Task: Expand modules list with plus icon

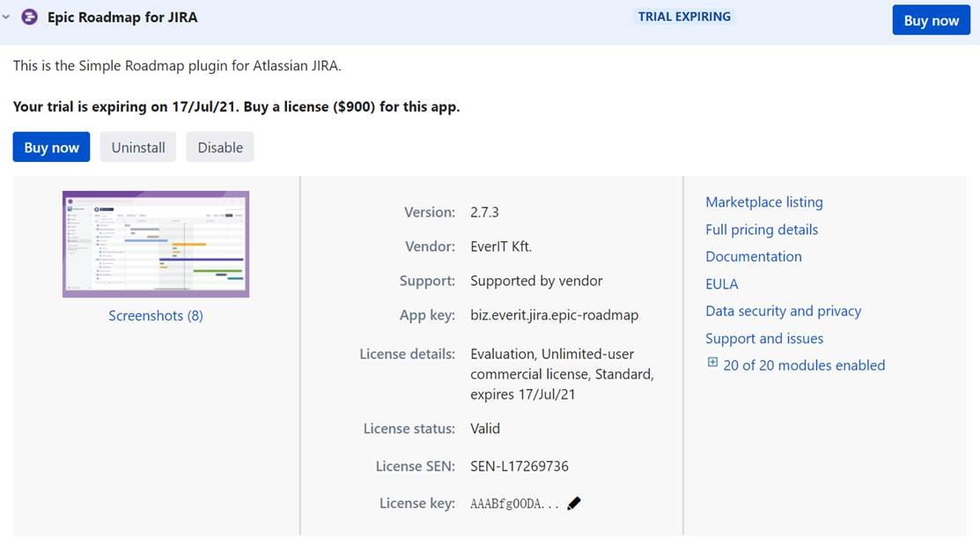Action: [x=712, y=363]
